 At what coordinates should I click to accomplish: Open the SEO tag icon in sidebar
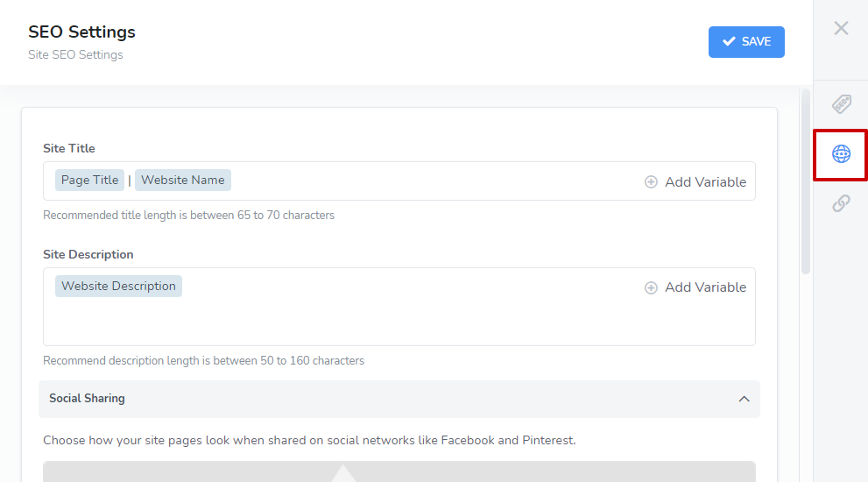(x=841, y=104)
